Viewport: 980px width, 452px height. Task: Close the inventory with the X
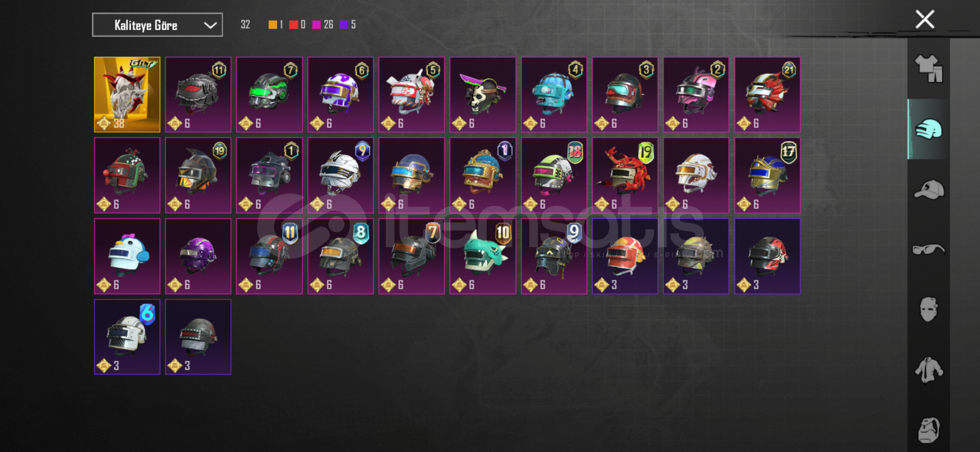[x=925, y=19]
